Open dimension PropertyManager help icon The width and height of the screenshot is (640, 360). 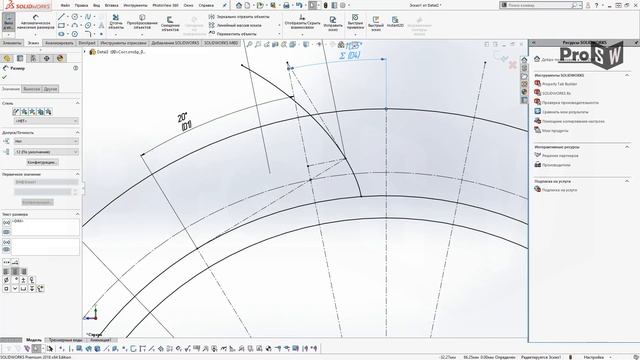tap(76, 68)
